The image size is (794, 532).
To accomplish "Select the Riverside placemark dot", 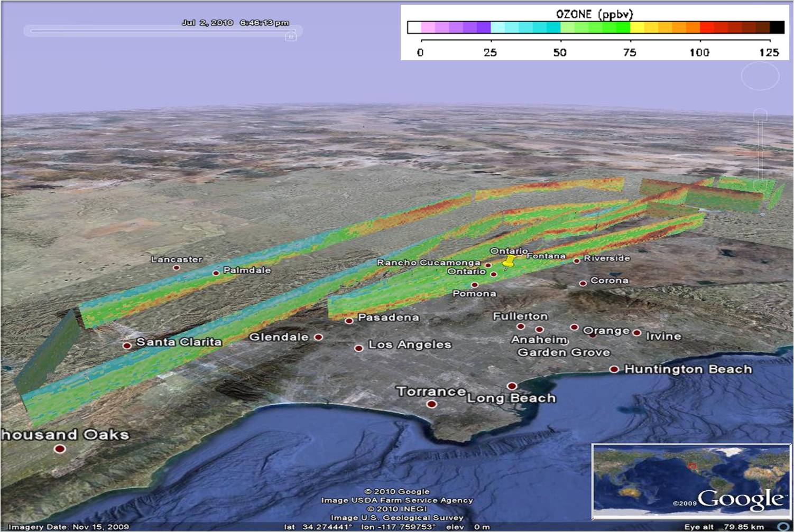I will click(x=577, y=260).
